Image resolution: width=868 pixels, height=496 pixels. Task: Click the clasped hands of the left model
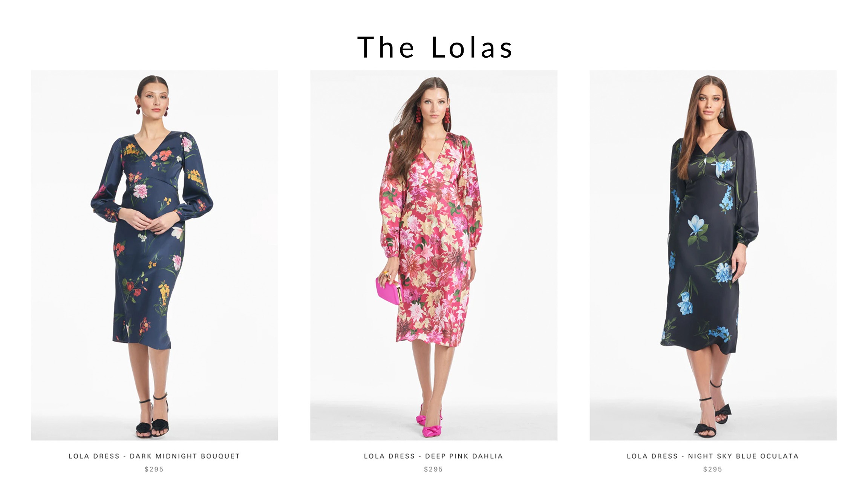[x=149, y=221]
